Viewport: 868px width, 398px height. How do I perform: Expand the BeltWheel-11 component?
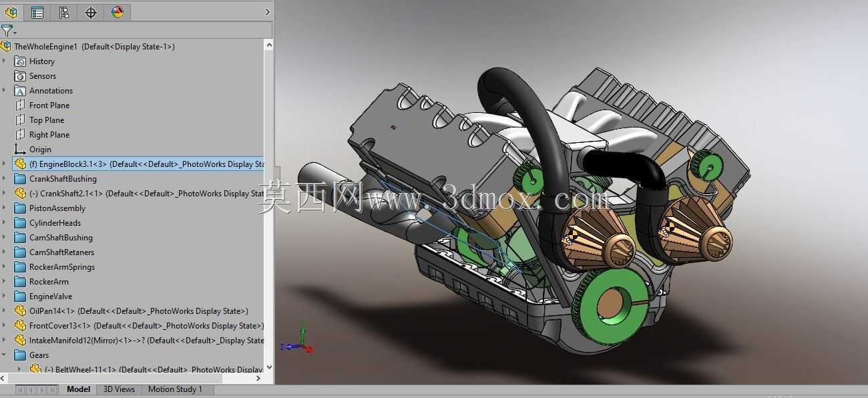pos(19,369)
